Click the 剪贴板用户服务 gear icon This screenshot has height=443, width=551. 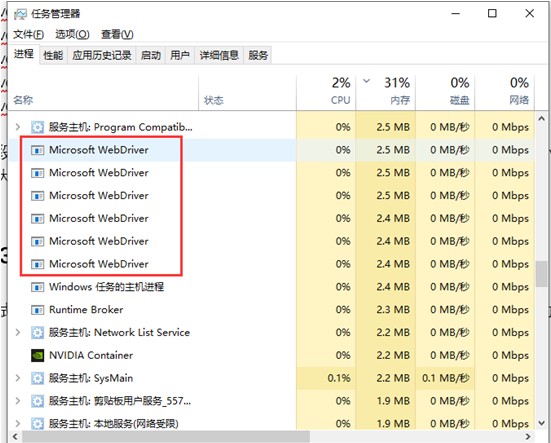click(37, 401)
